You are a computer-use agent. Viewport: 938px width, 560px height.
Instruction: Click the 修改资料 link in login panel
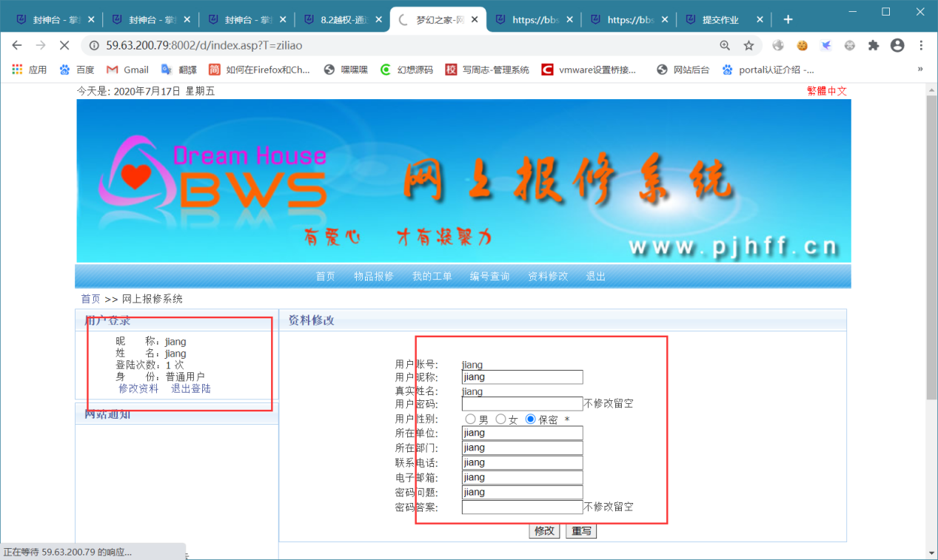coord(138,388)
